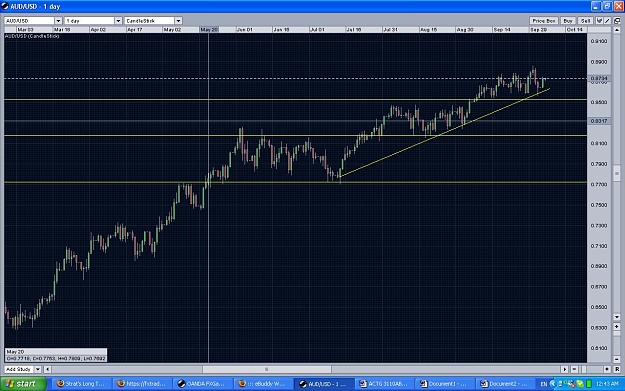This screenshot has height=391, width=625.
Task: Switch to OANDA FXGa... taskbar item
Action: coord(202,384)
